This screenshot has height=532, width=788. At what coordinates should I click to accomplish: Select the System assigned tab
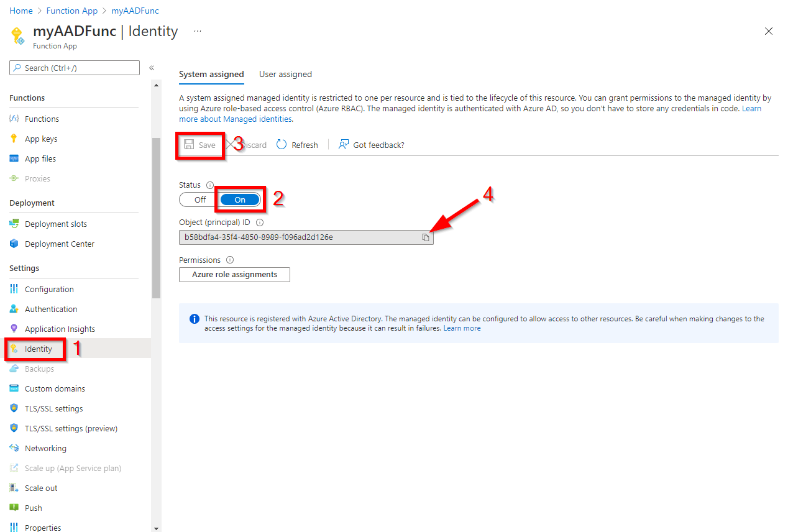click(x=211, y=74)
